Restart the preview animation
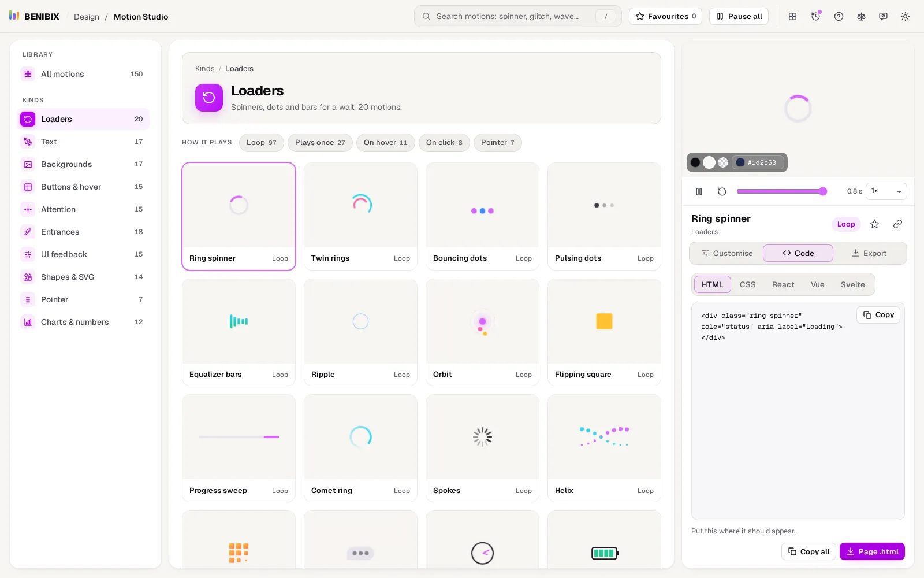Viewport: 924px width, 578px height. (722, 191)
